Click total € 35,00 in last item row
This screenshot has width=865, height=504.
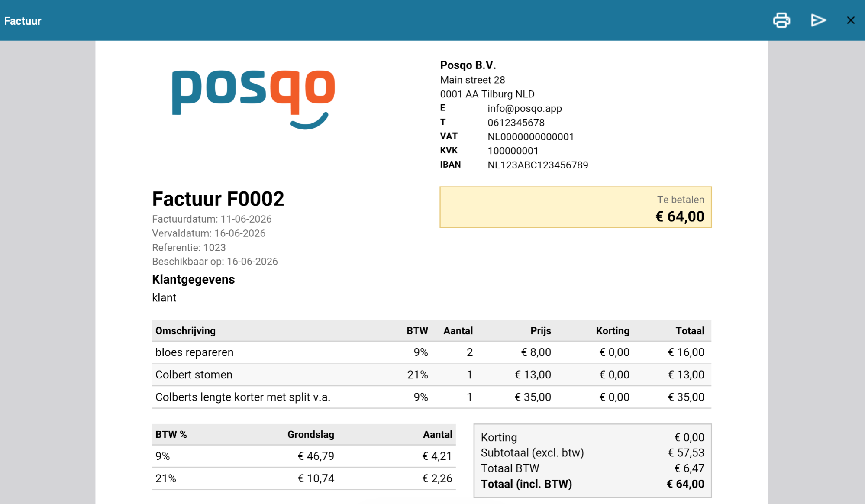pyautogui.click(x=686, y=397)
